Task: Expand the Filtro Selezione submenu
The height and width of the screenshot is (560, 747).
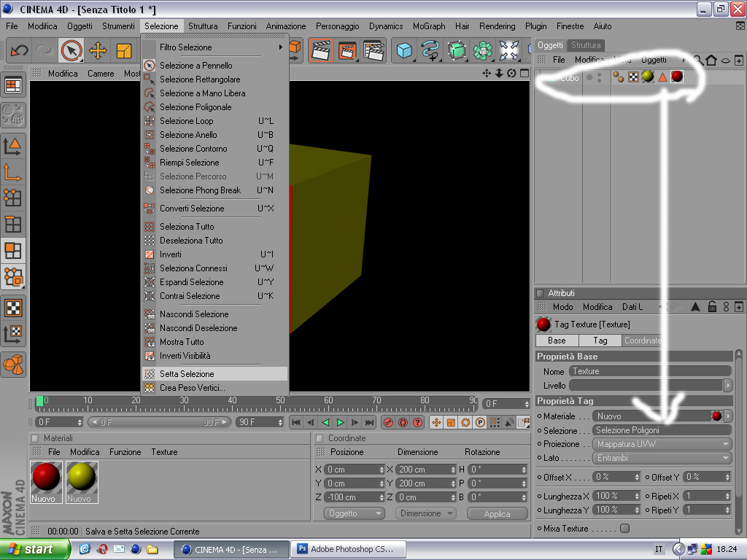Action: (215, 47)
